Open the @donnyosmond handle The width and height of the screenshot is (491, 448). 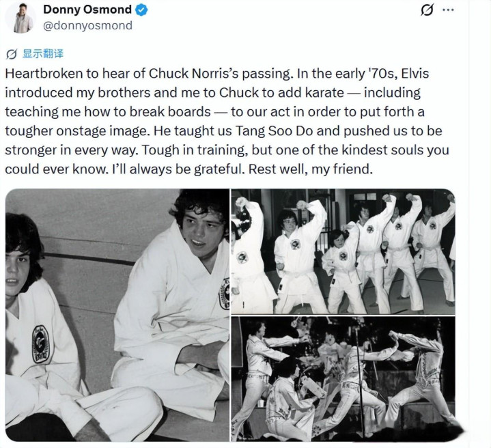[87, 25]
